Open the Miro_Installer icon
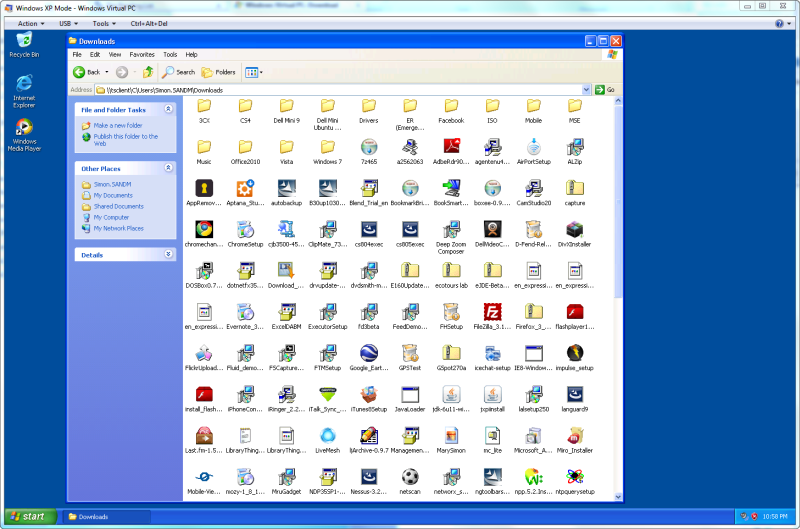The height and width of the screenshot is (529, 800). tap(574, 436)
